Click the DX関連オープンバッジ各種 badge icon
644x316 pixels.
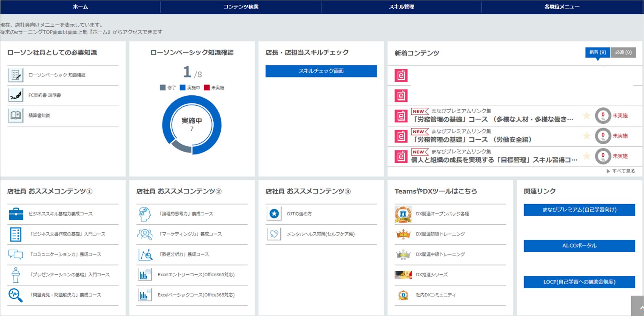coord(403,214)
